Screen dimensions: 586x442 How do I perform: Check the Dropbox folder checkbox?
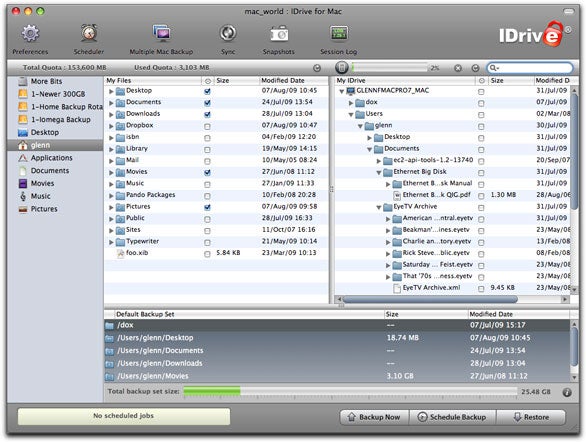[x=207, y=127]
